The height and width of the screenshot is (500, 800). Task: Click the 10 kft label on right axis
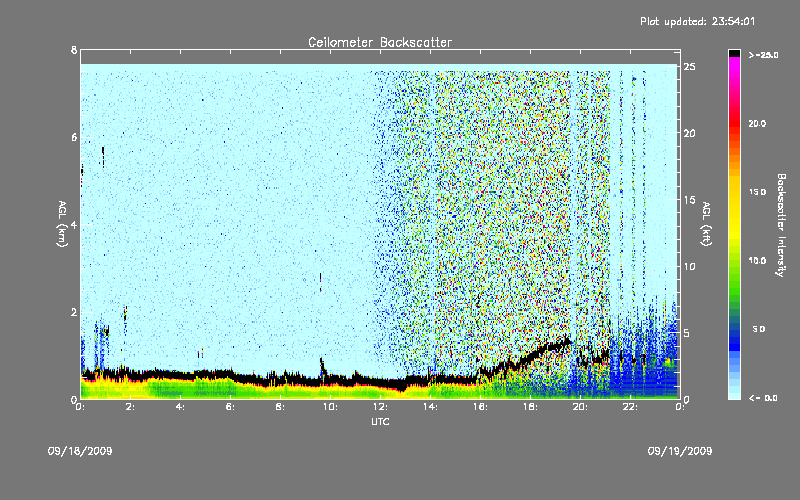pyautogui.click(x=690, y=266)
